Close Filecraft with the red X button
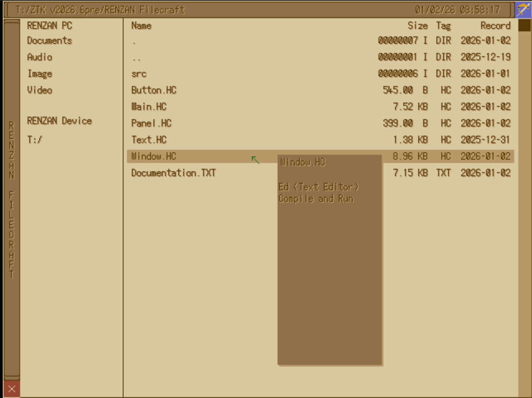Screen dimensions: 532x398 click(x=12, y=389)
